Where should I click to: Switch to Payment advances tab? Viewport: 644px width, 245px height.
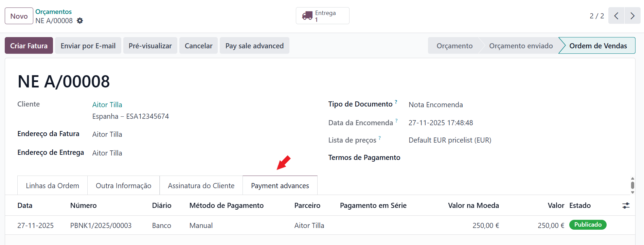pyautogui.click(x=280, y=185)
